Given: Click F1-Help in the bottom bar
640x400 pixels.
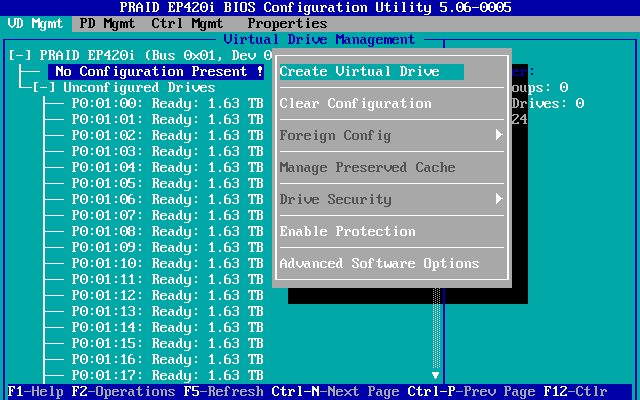Looking at the screenshot, I should click(35, 392).
